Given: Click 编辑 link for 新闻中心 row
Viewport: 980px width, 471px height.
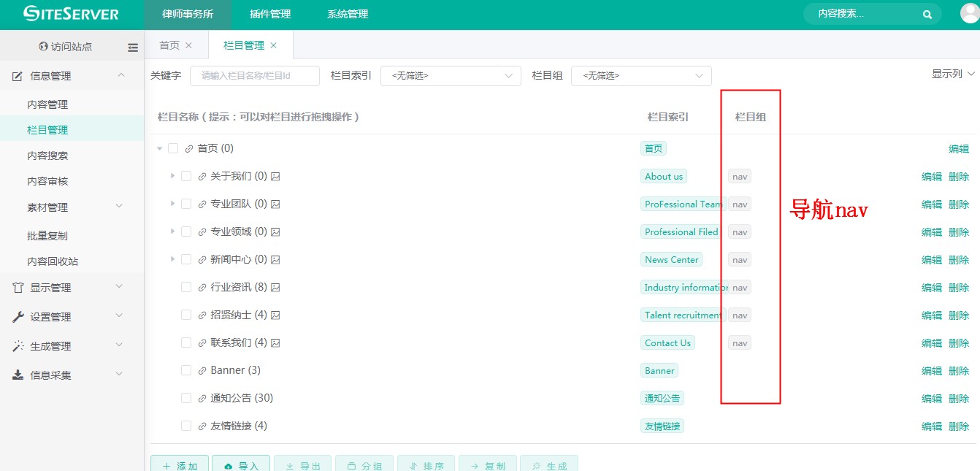Looking at the screenshot, I should (932, 260).
